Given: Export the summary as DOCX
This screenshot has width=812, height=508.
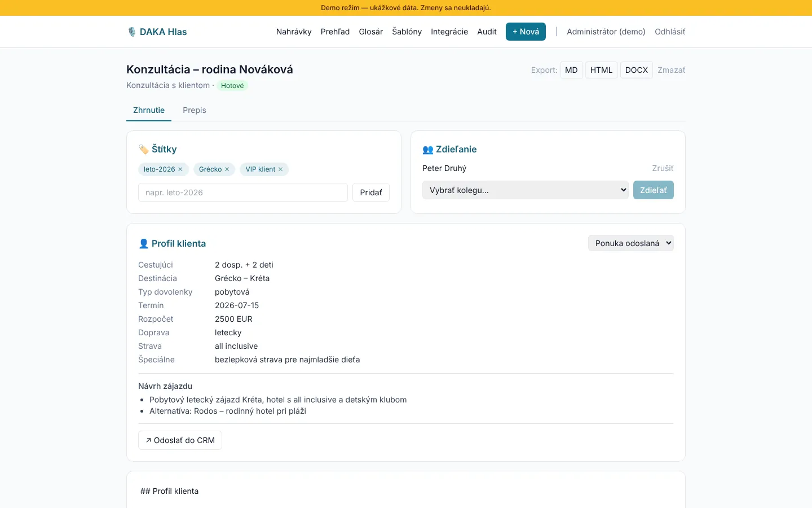Looking at the screenshot, I should pos(637,70).
